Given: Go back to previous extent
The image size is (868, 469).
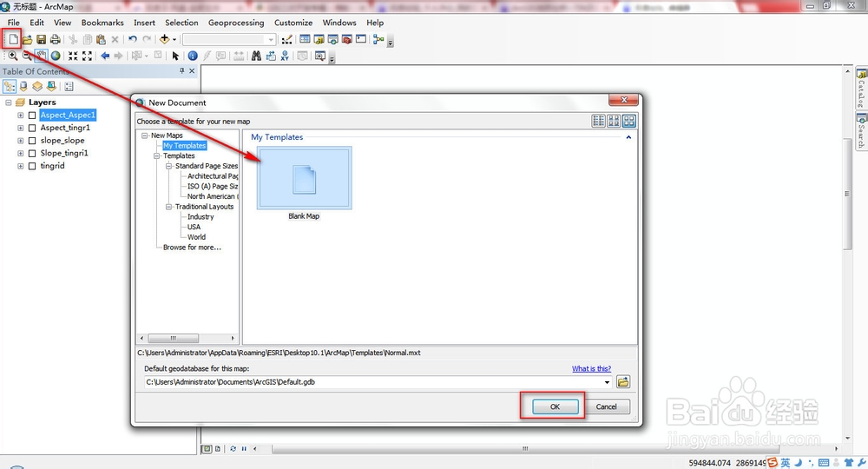Looking at the screenshot, I should (x=105, y=56).
